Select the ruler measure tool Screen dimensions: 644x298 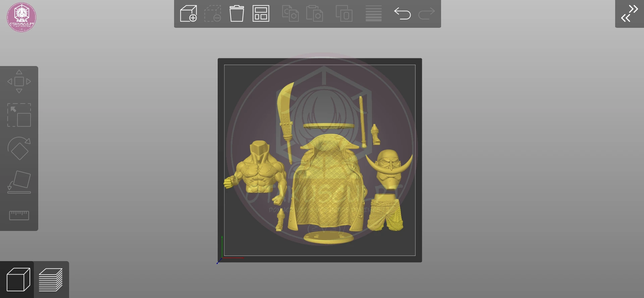coord(19,215)
